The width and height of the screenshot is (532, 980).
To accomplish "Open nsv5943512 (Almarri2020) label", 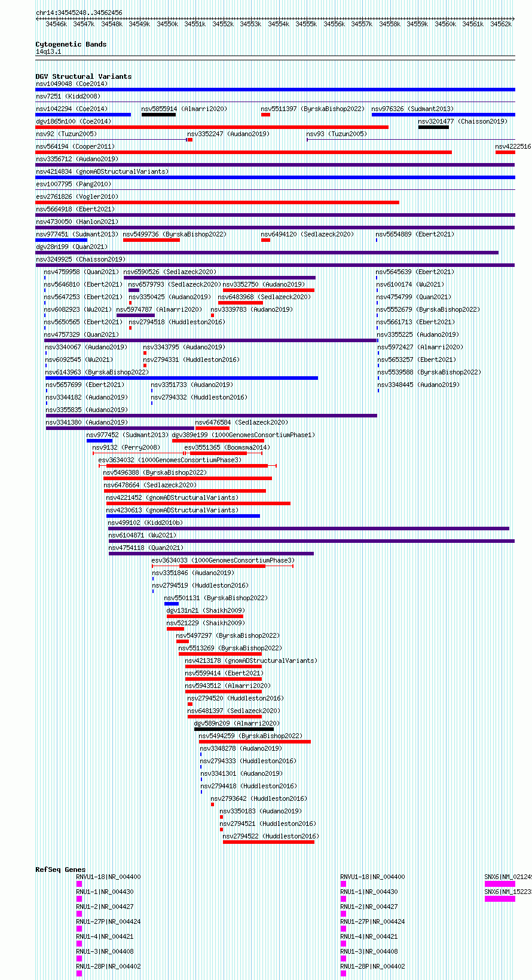I will [x=228, y=686].
